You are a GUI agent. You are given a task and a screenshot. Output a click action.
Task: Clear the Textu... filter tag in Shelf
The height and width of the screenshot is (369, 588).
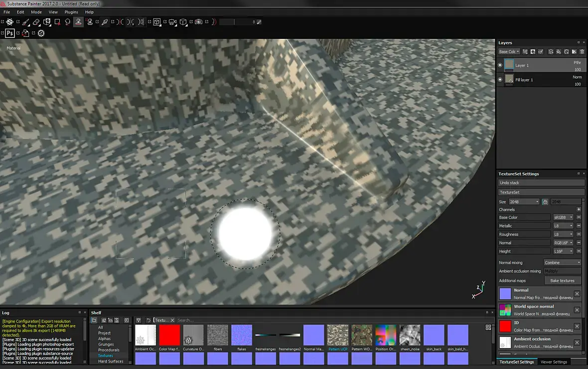[172, 320]
